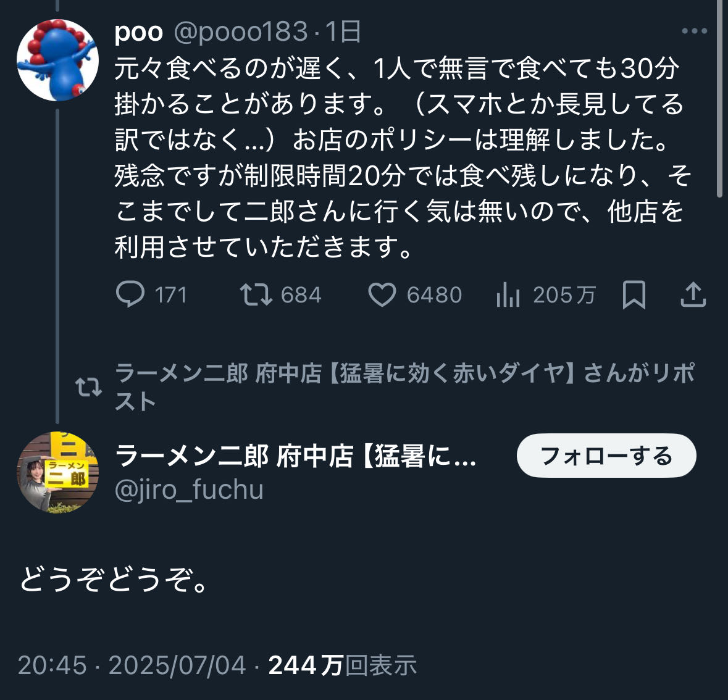Open the @jiro_fuchu handle link
The height and width of the screenshot is (700, 728).
189,490
